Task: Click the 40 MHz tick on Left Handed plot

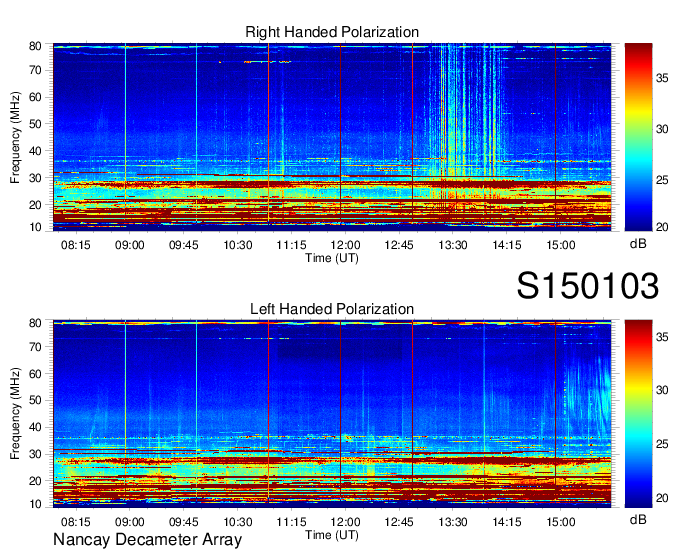Action: [x=35, y=427]
